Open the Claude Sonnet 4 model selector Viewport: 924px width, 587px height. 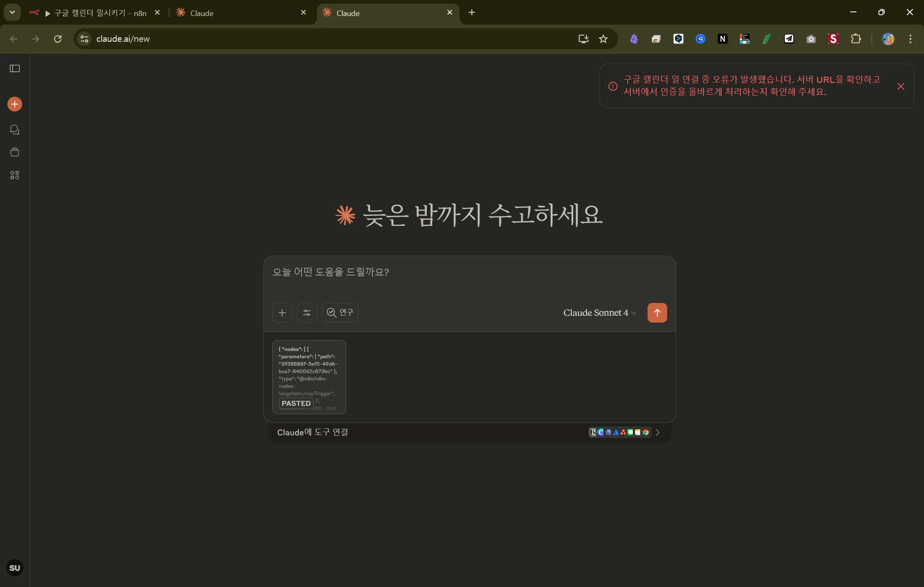(x=600, y=313)
